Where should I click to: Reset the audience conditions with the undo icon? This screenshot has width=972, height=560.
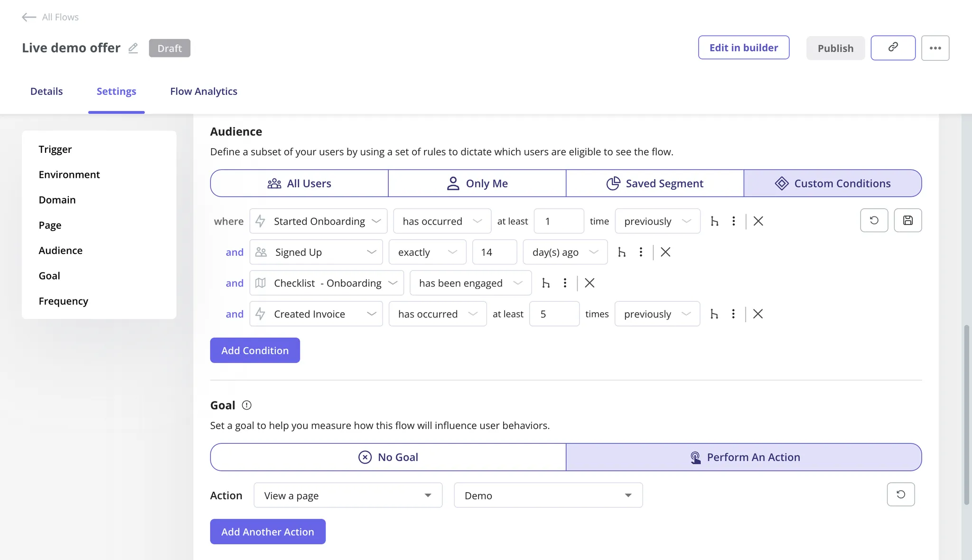(874, 220)
